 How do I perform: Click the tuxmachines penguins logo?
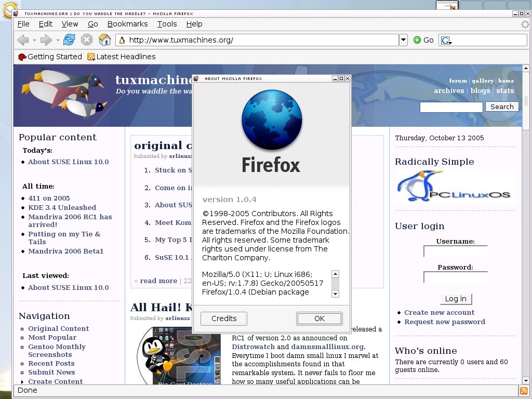point(63,94)
